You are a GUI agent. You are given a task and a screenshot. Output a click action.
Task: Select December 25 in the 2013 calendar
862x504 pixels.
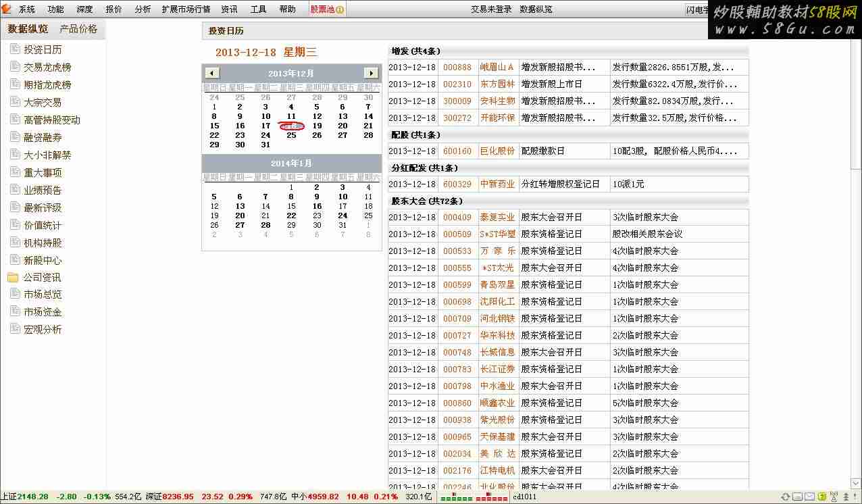click(x=291, y=135)
